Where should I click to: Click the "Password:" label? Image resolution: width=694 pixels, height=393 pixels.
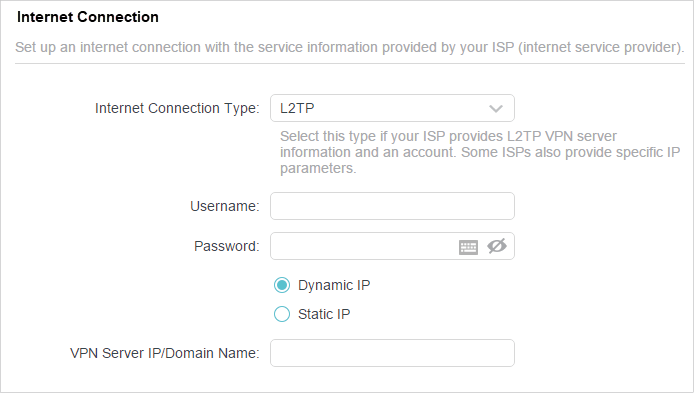(x=227, y=246)
